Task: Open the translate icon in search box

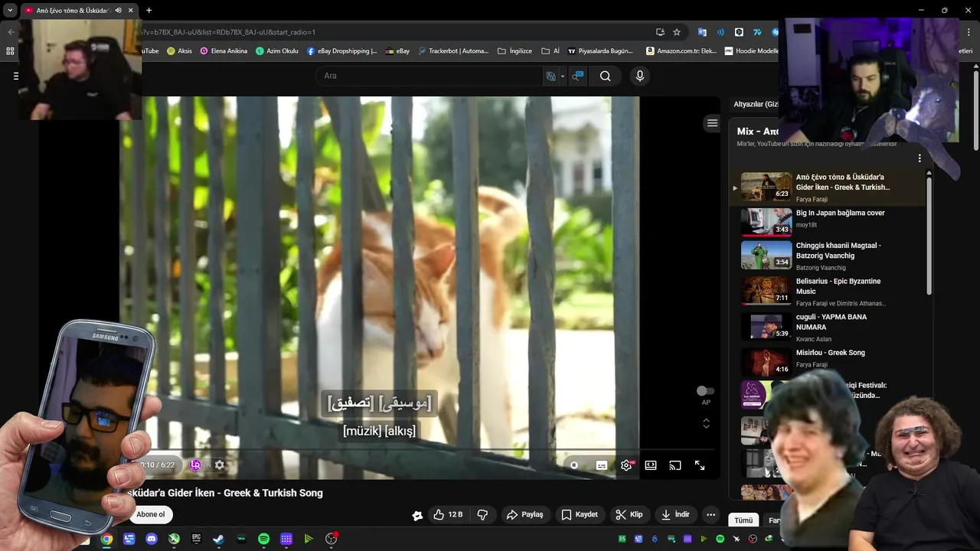Action: [x=550, y=76]
